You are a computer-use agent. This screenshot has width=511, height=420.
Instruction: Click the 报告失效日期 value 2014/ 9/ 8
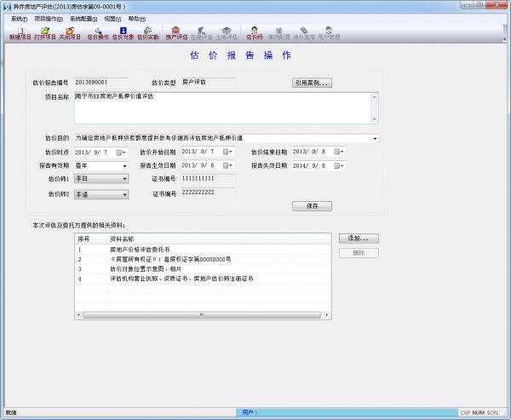[309, 166]
